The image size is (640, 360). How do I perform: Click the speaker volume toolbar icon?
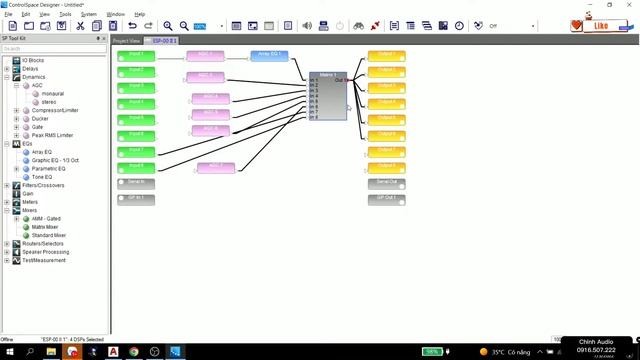(307, 26)
